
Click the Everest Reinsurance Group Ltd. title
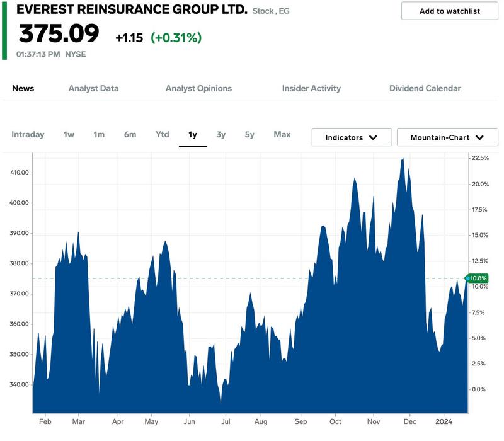pos(132,9)
